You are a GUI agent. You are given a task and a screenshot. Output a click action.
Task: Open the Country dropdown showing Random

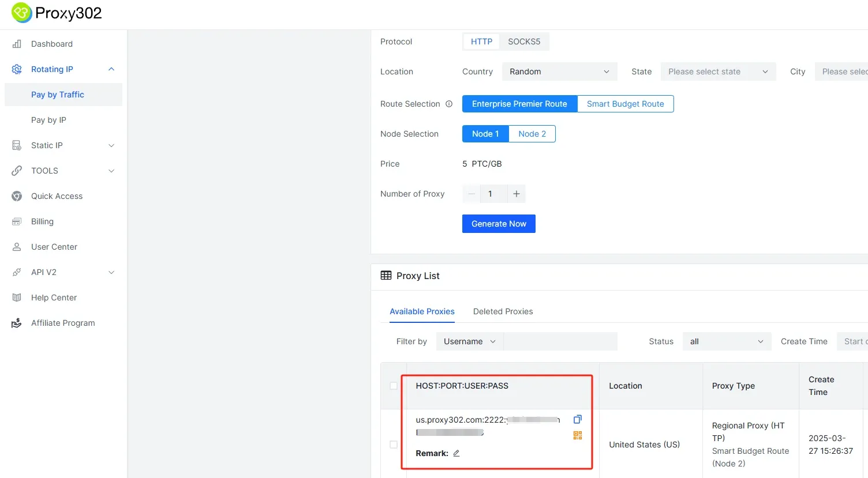point(559,71)
